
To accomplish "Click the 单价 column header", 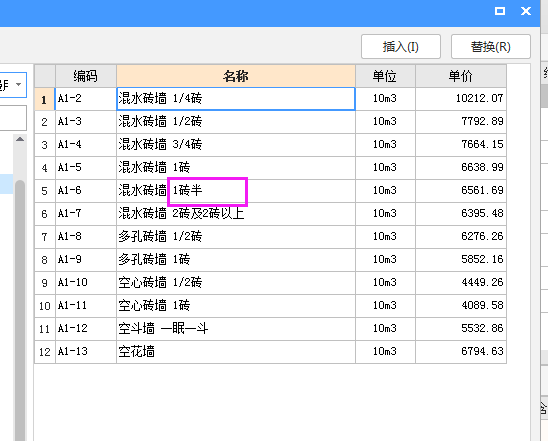I will click(461, 76).
